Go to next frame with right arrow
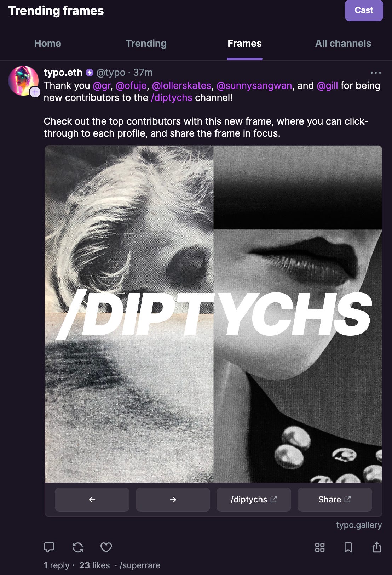 pos(173,500)
